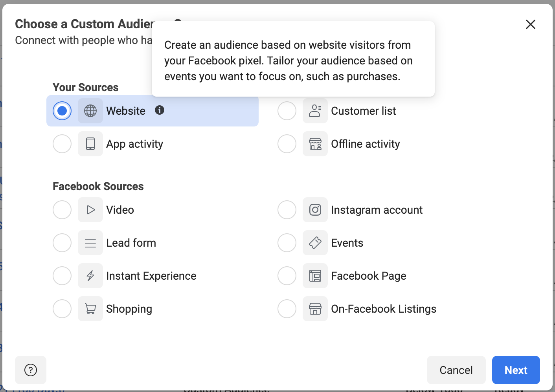Screen dimensions: 555x392
Task: Click the Offline activity label
Action: [366, 144]
